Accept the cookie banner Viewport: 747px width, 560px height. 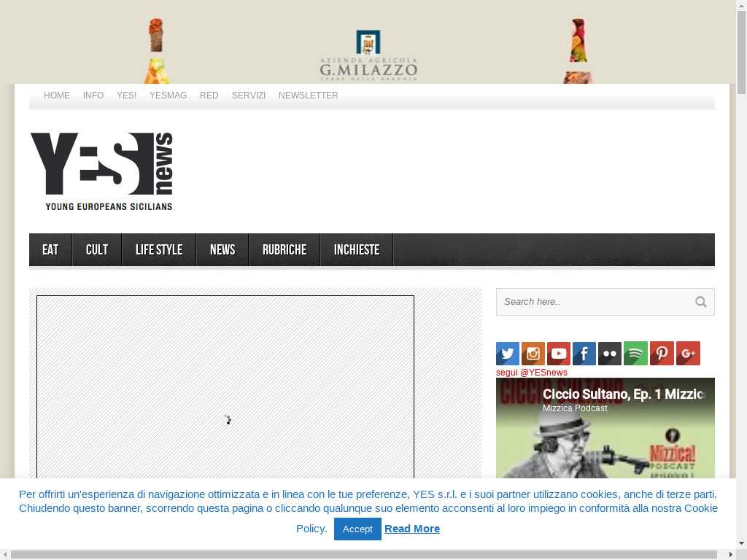click(357, 529)
